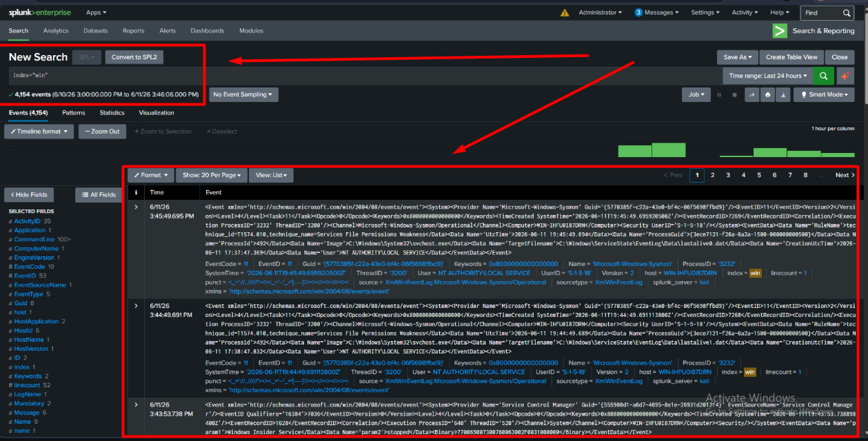The image size is (868, 441).
Task: Expand the first event row chevron
Action: [x=137, y=207]
